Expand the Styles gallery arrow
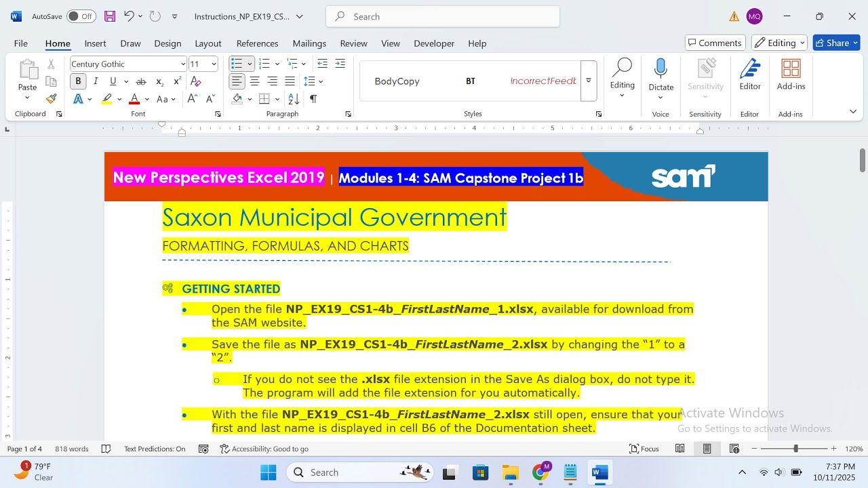The height and width of the screenshot is (488, 868). pyautogui.click(x=589, y=81)
